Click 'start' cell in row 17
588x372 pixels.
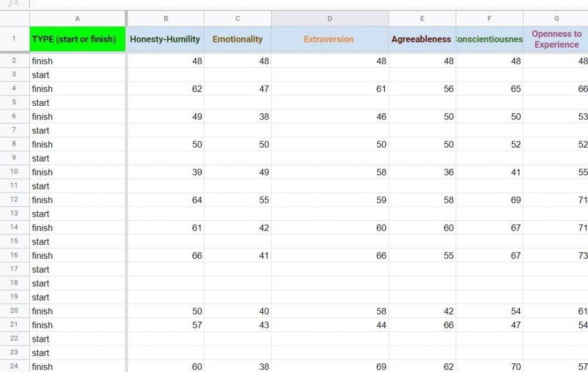click(78, 269)
